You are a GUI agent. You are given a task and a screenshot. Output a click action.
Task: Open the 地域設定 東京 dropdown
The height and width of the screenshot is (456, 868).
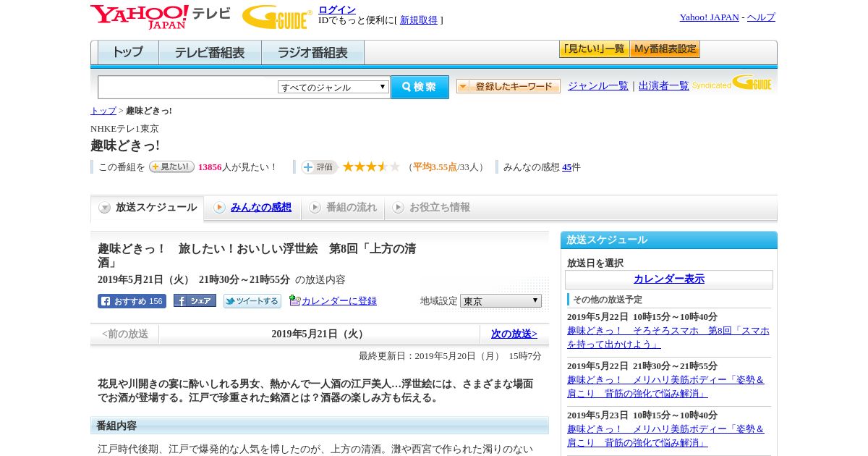[501, 300]
